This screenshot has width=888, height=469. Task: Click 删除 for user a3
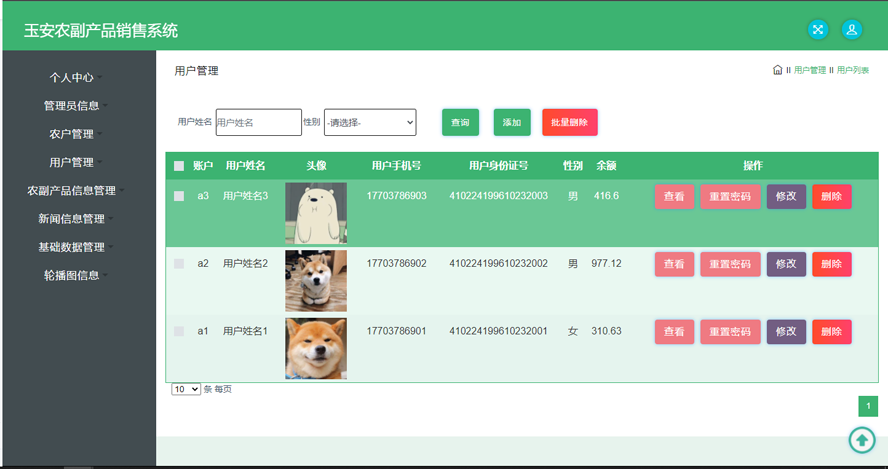pyautogui.click(x=832, y=197)
